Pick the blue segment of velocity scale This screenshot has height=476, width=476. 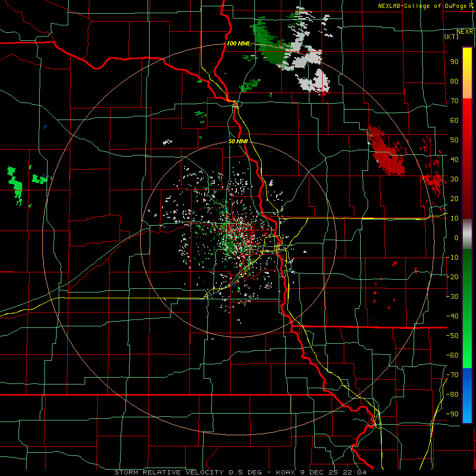[x=467, y=395]
